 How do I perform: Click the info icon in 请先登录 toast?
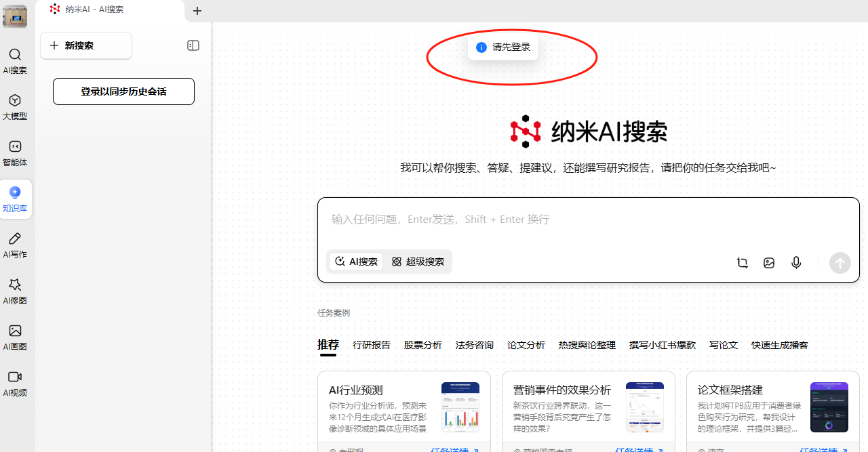click(481, 47)
